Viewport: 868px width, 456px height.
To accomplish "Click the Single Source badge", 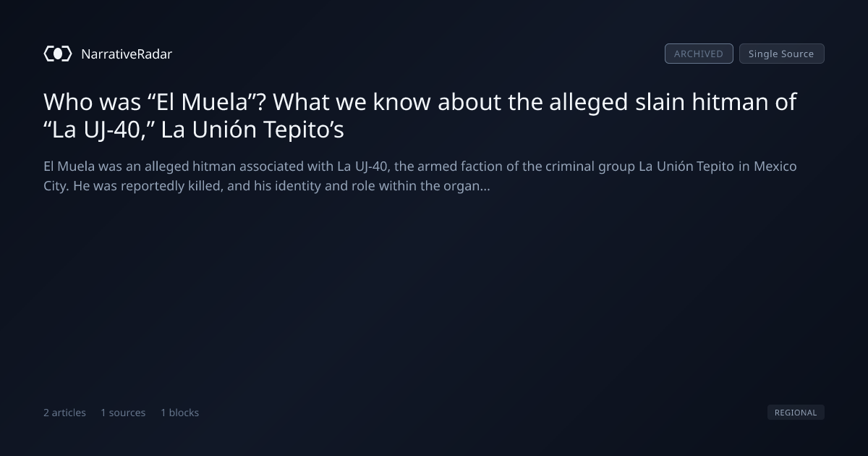I will [x=781, y=54].
